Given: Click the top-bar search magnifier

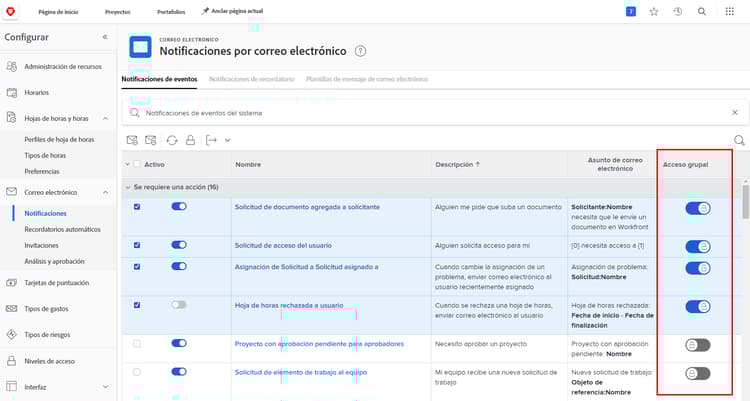Looking at the screenshot, I should pos(702,12).
